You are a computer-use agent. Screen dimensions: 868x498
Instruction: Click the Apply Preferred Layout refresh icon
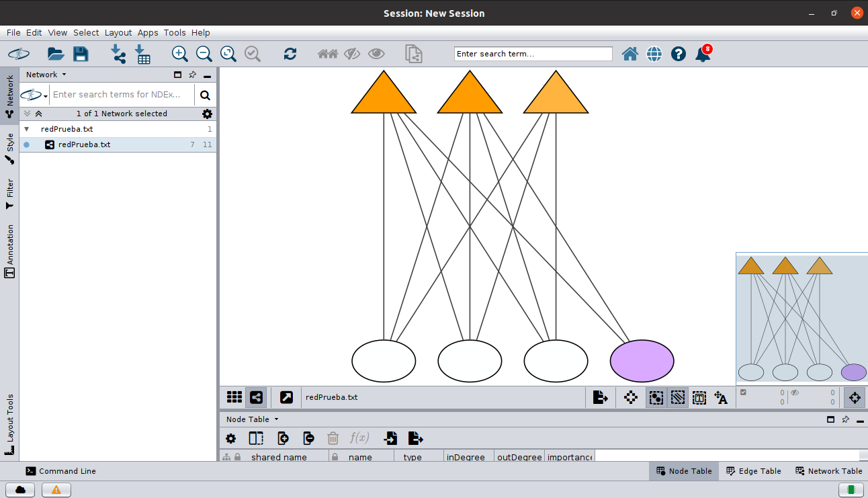290,54
